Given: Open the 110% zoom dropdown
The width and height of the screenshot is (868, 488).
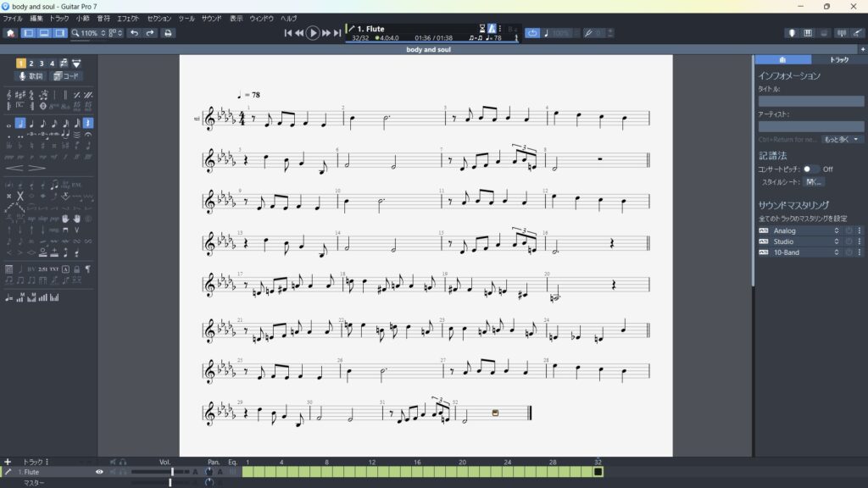Looking at the screenshot, I should click(88, 33).
